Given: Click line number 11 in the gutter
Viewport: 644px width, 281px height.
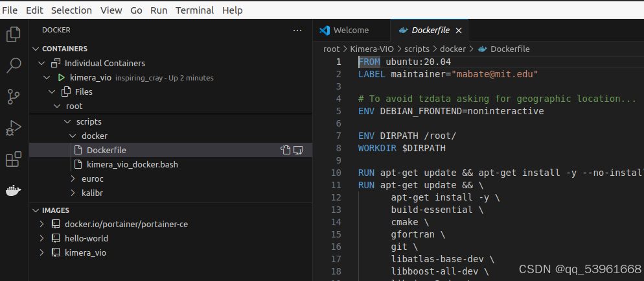Looking at the screenshot, I should pyautogui.click(x=336, y=185).
